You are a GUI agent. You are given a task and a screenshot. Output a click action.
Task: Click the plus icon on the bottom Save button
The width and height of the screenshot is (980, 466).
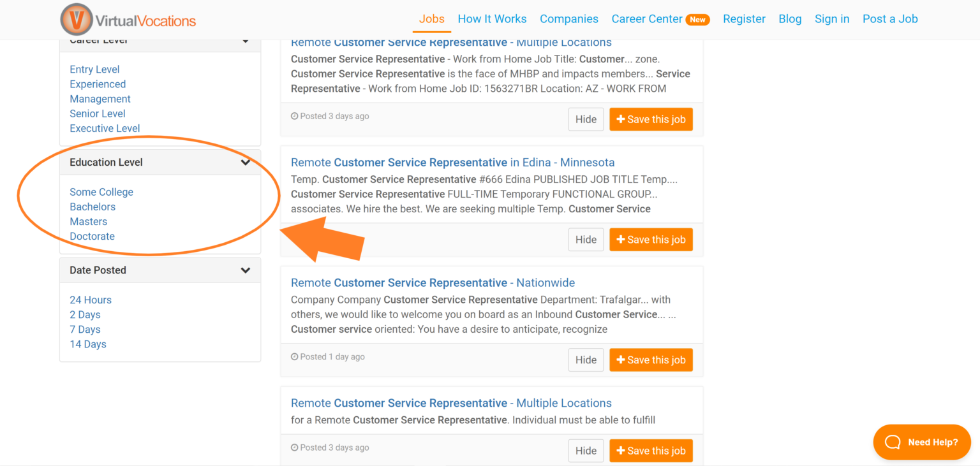[621, 450]
